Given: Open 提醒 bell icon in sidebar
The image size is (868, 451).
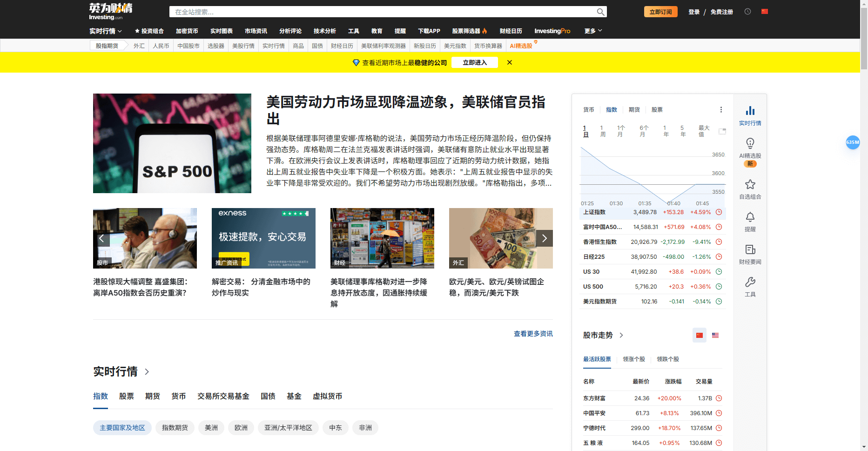Looking at the screenshot, I should pyautogui.click(x=750, y=217).
